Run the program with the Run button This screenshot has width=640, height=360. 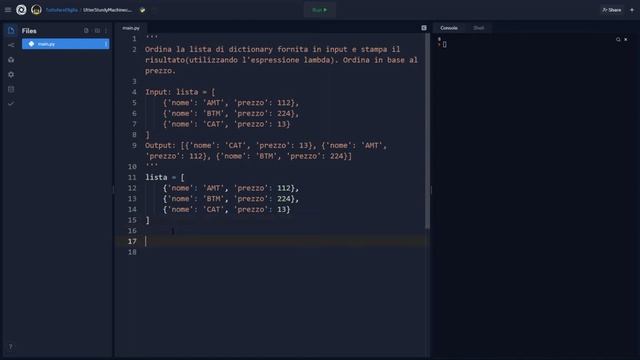(320, 10)
